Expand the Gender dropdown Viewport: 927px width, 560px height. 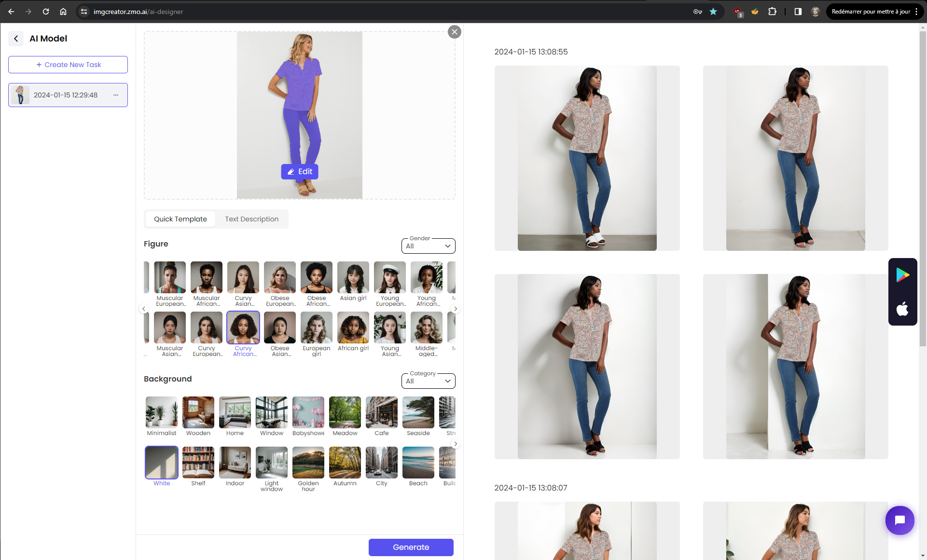[429, 246]
